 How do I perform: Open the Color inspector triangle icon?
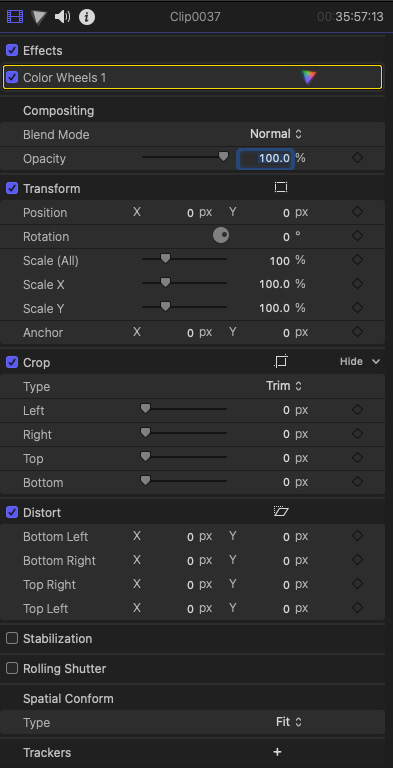(38, 18)
